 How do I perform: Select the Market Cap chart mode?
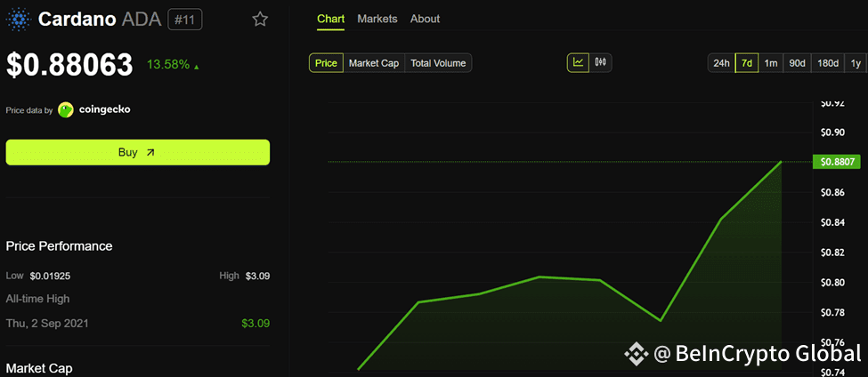[374, 63]
